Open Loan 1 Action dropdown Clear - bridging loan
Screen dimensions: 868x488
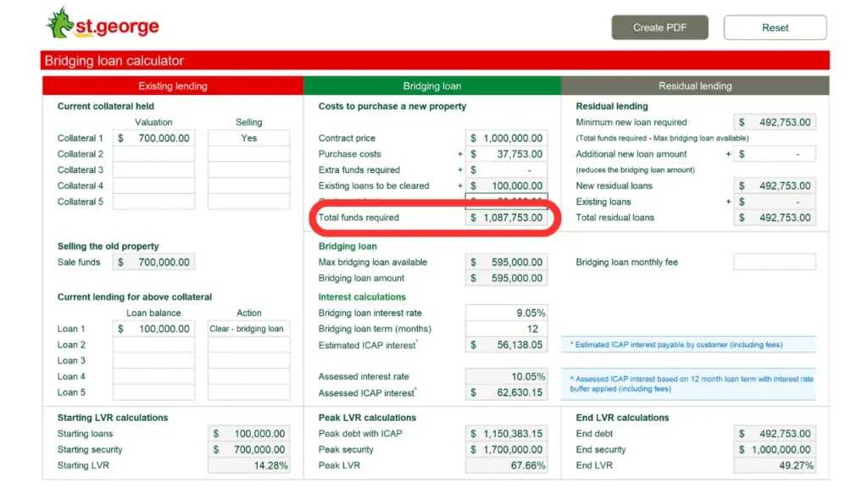(248, 329)
